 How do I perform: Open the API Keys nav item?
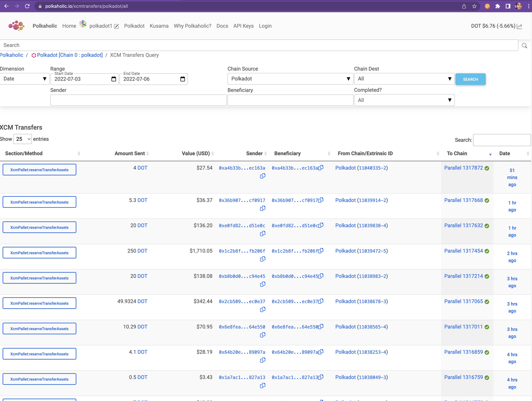pos(243,26)
